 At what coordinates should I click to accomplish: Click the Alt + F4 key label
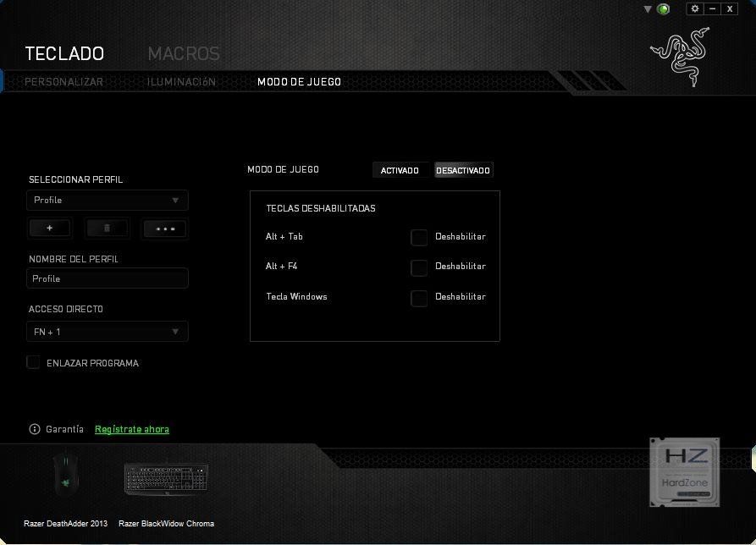pyautogui.click(x=281, y=266)
